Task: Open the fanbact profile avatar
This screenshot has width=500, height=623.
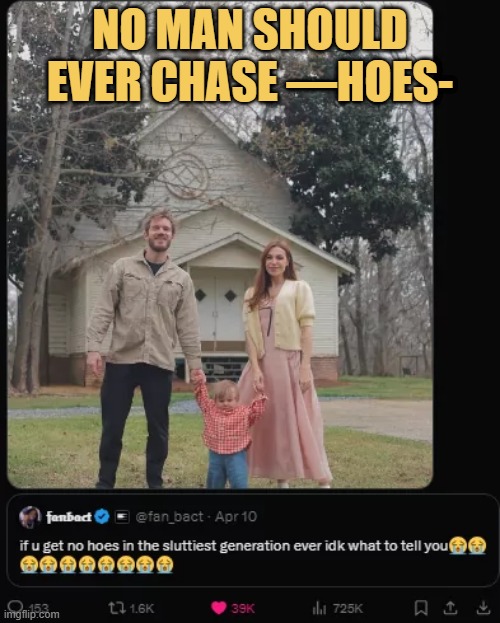Action: pos(30,517)
